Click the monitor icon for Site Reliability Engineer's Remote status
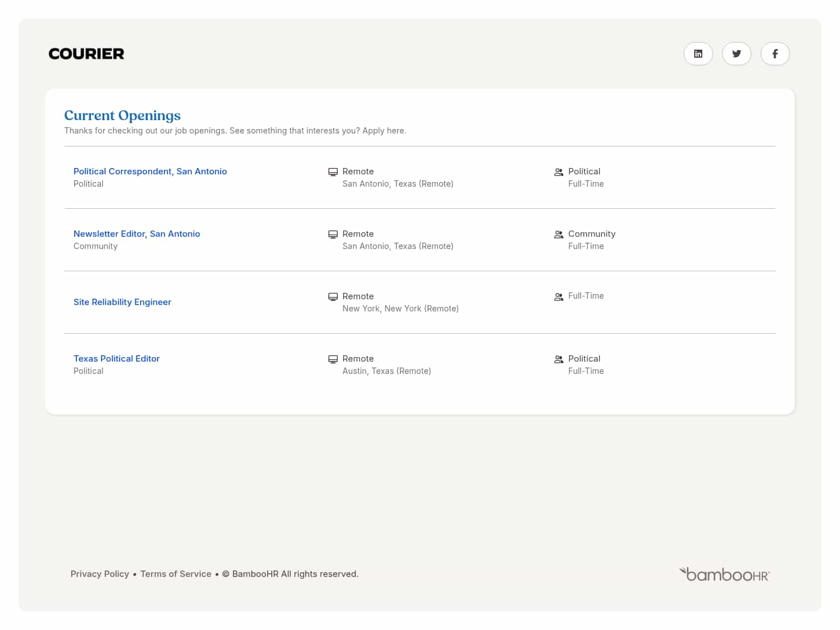 [333, 296]
